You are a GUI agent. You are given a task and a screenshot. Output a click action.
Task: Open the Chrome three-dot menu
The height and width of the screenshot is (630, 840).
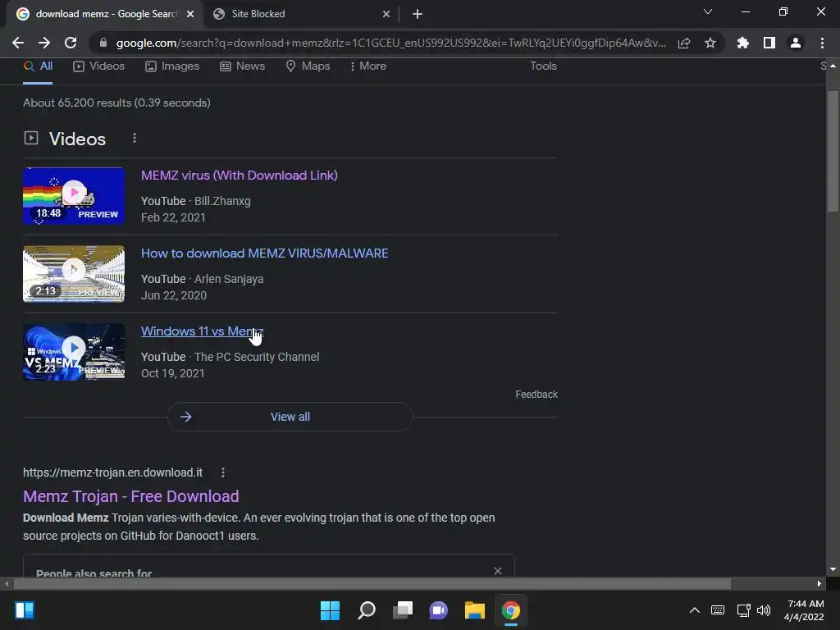click(x=822, y=43)
